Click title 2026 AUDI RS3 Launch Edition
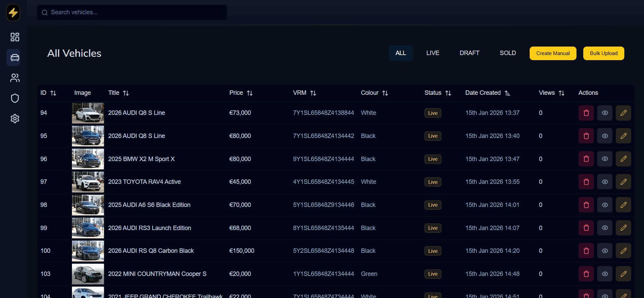 pos(149,228)
